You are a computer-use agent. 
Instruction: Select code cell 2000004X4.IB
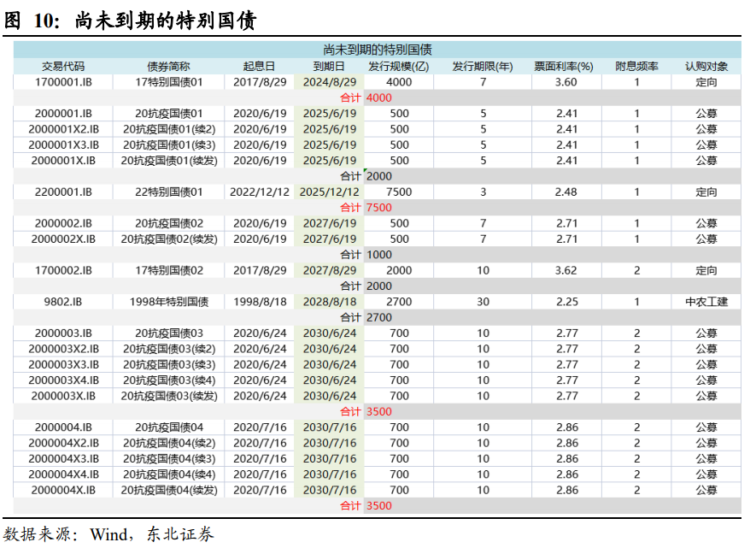pos(63,474)
